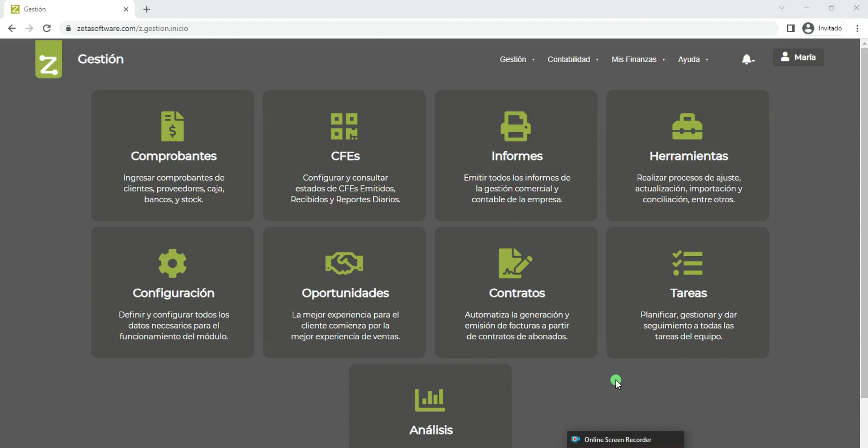Click the Online Screen Recorder icon
Image resolution: width=868 pixels, height=448 pixels.
coord(575,440)
